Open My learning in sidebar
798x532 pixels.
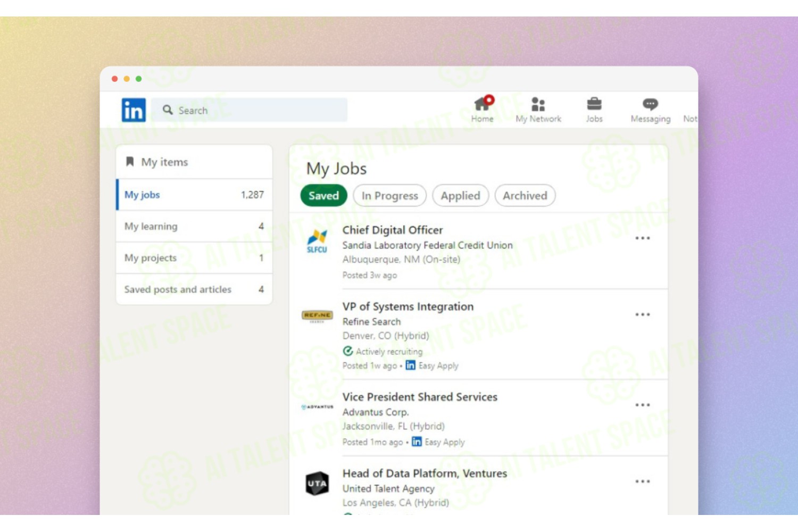(194, 226)
